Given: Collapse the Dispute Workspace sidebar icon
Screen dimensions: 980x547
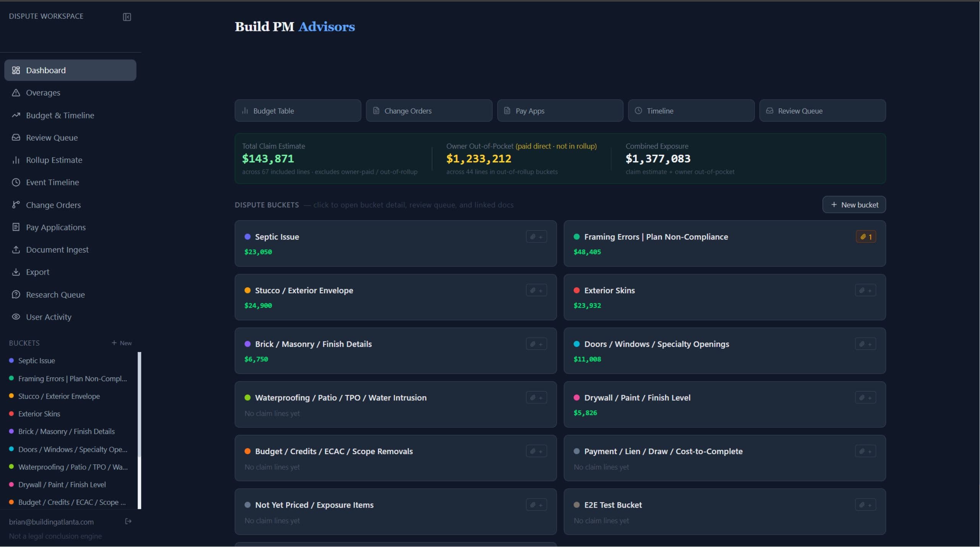Looking at the screenshot, I should [127, 17].
